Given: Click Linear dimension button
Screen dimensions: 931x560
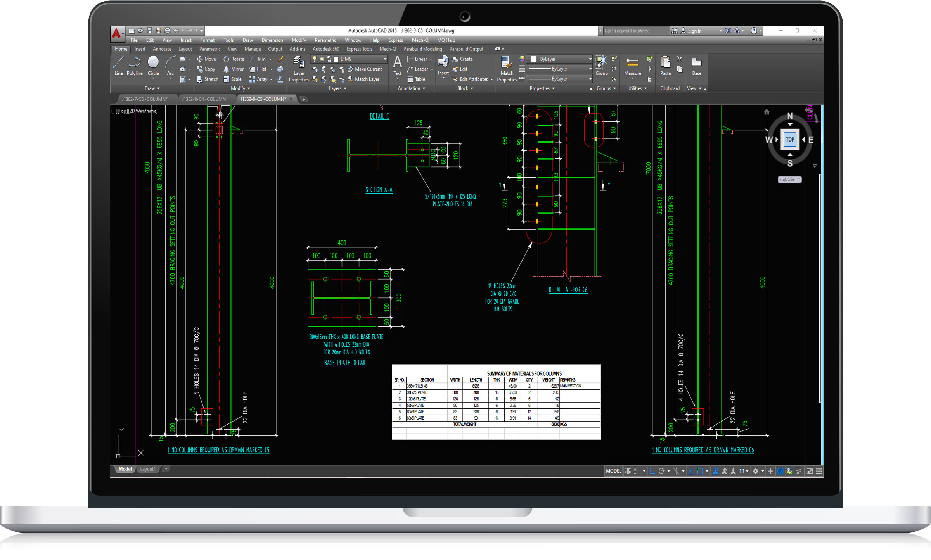Looking at the screenshot, I should (x=419, y=59).
